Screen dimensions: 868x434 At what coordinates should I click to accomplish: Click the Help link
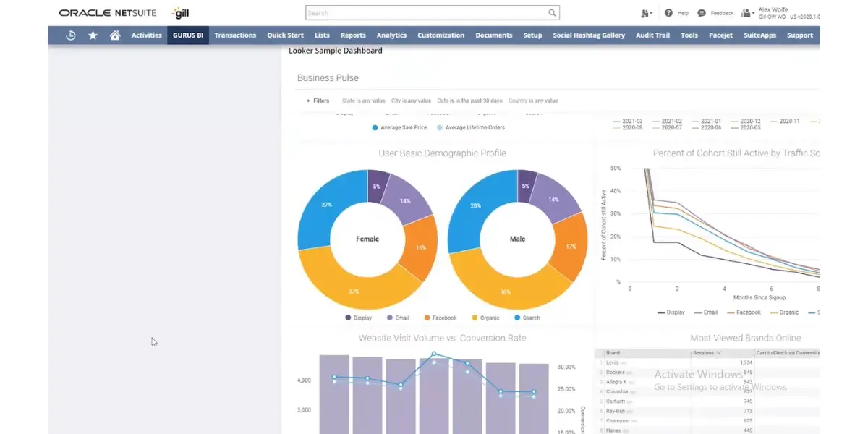(683, 13)
